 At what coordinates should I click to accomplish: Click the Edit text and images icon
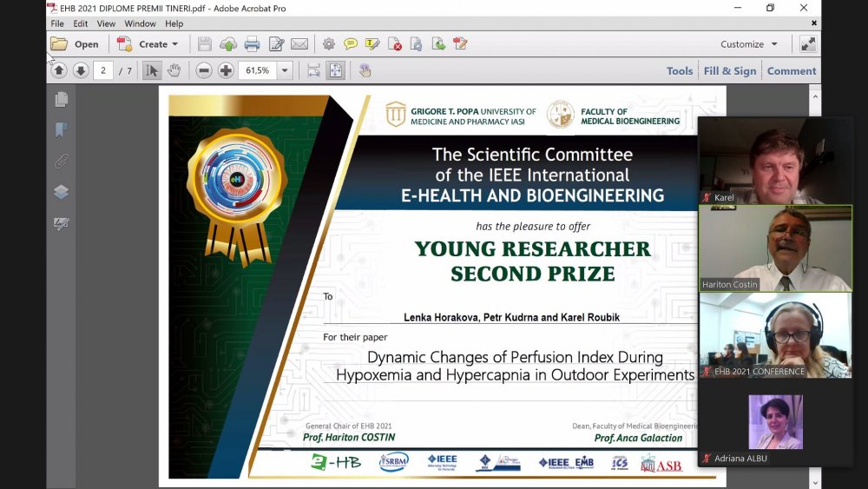click(276, 43)
